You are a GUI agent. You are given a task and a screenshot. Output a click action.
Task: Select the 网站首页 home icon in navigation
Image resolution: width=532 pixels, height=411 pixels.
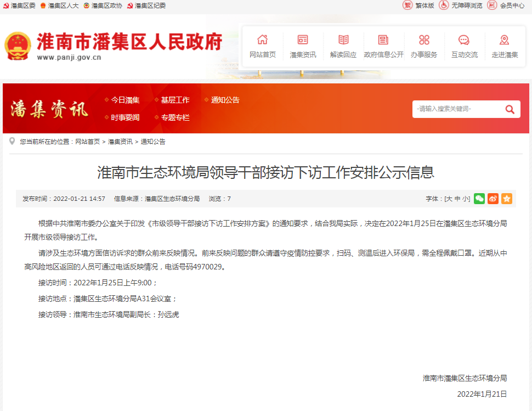[x=263, y=40]
